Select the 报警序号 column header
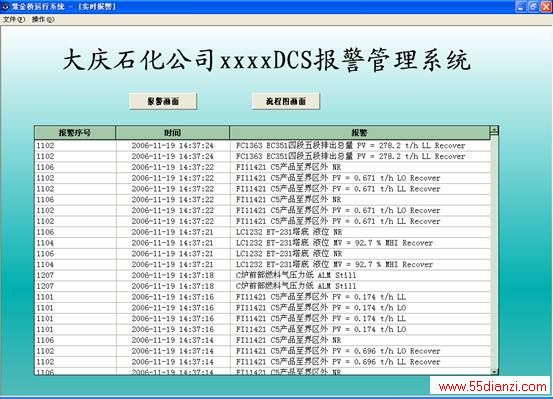The image size is (553, 399). pyautogui.click(x=75, y=133)
